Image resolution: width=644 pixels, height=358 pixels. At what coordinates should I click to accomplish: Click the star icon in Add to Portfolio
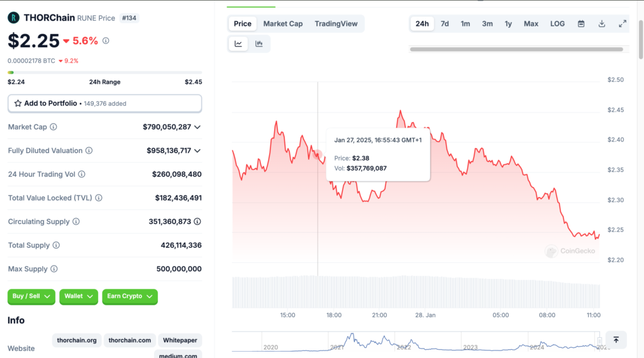pyautogui.click(x=18, y=103)
